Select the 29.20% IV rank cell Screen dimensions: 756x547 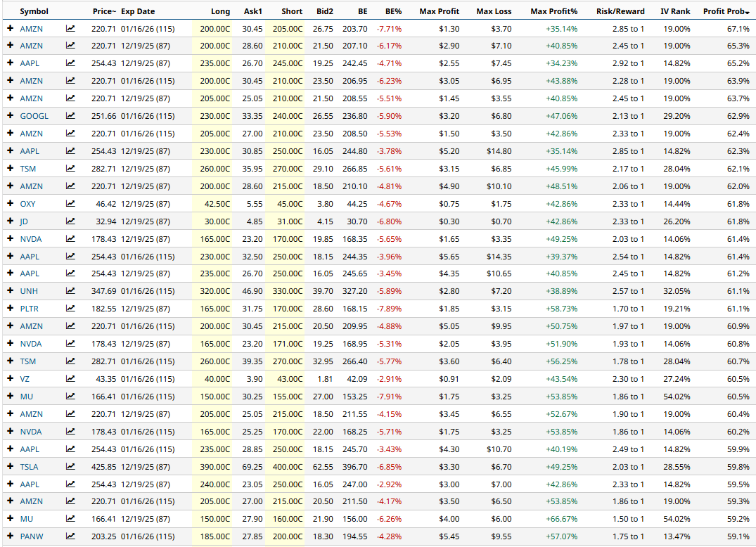(677, 116)
